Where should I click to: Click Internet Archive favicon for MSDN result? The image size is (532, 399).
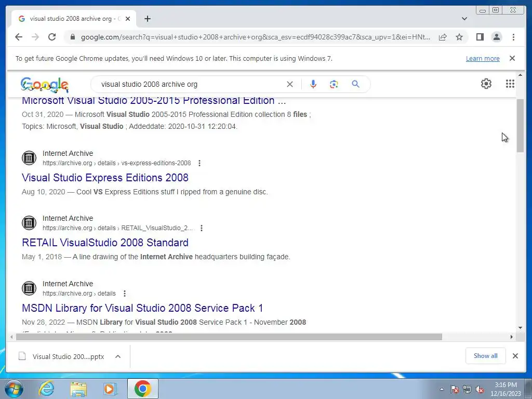(x=29, y=288)
